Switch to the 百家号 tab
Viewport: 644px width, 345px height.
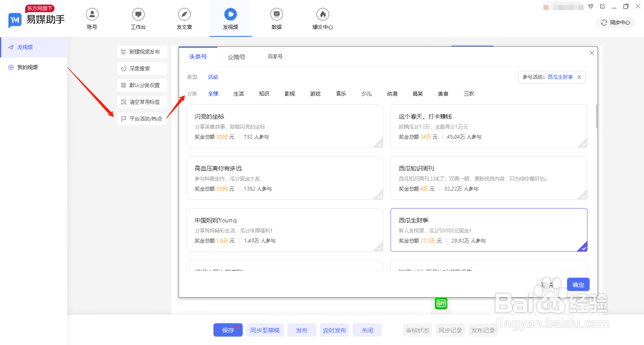coord(275,57)
